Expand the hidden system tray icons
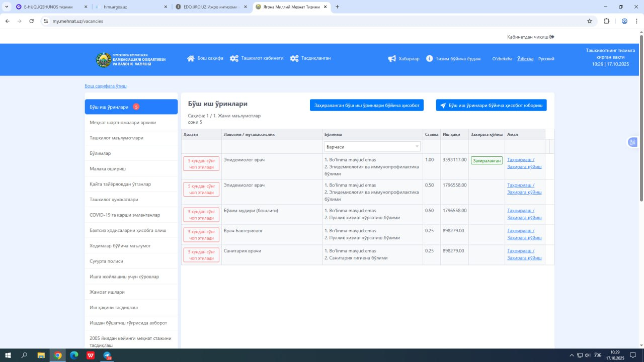644x362 pixels. (x=571, y=355)
